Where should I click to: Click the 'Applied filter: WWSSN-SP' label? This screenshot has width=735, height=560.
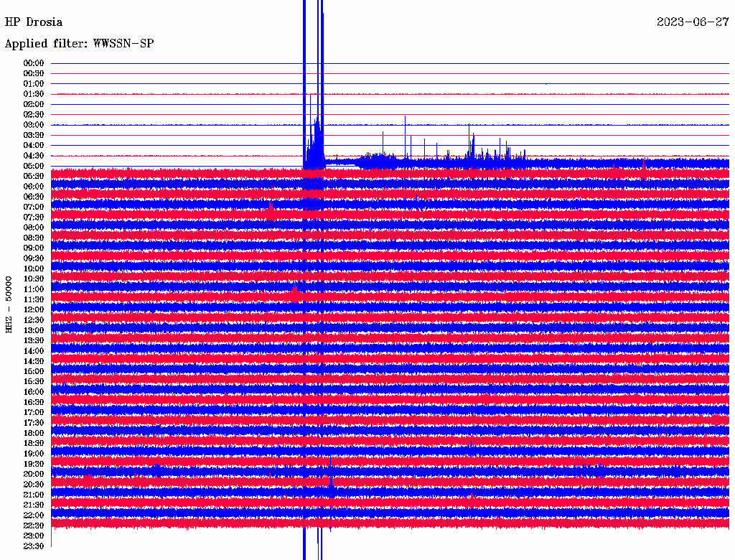click(79, 44)
